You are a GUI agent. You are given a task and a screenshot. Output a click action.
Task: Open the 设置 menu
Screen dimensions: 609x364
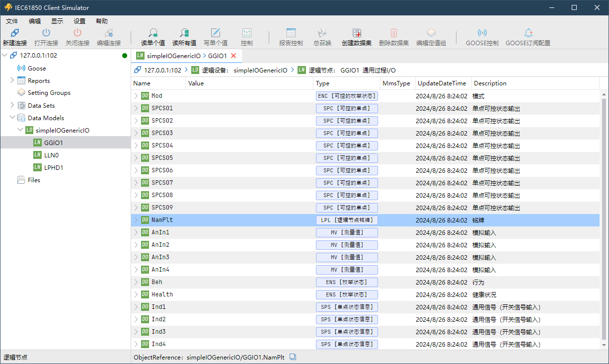click(79, 21)
